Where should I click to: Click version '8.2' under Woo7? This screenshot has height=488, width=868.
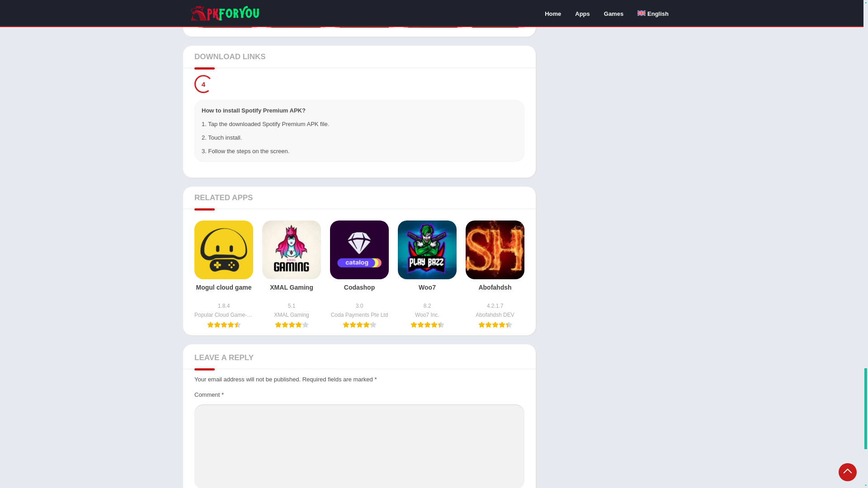coord(427,306)
